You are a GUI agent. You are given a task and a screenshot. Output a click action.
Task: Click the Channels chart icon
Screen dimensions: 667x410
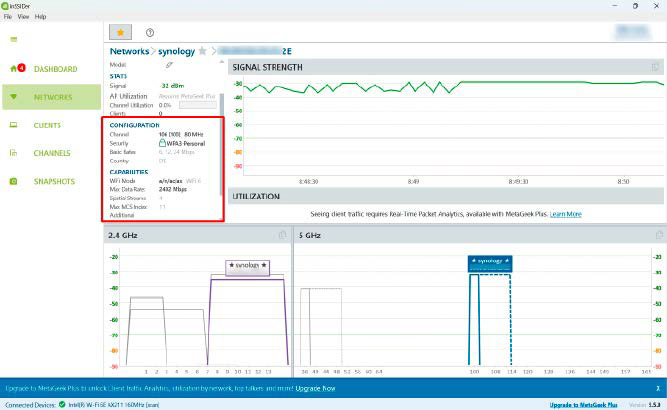click(x=13, y=153)
